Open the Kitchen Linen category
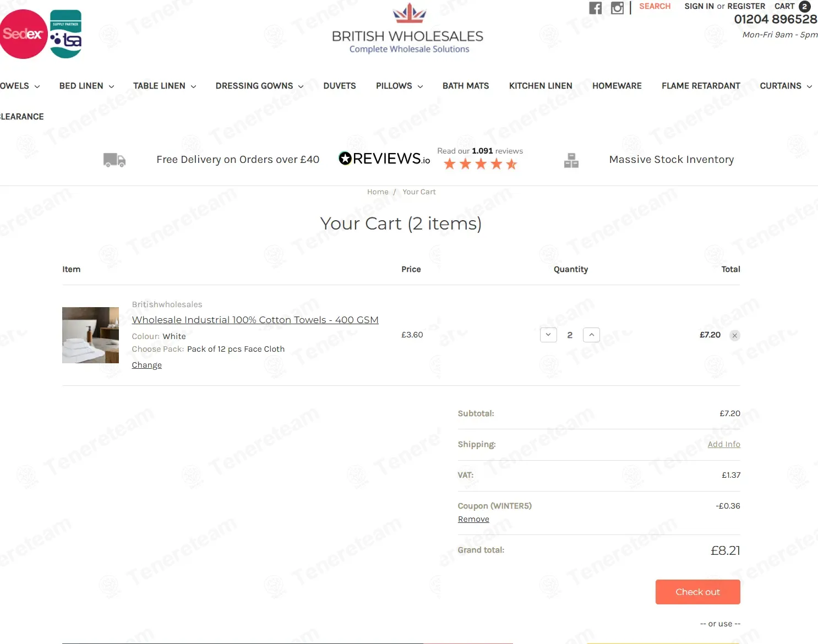818x644 pixels. [x=541, y=86]
